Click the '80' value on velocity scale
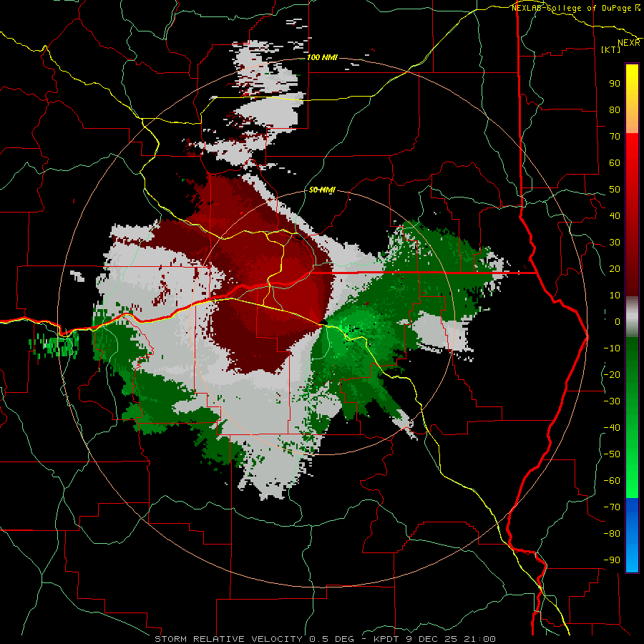 click(x=615, y=109)
